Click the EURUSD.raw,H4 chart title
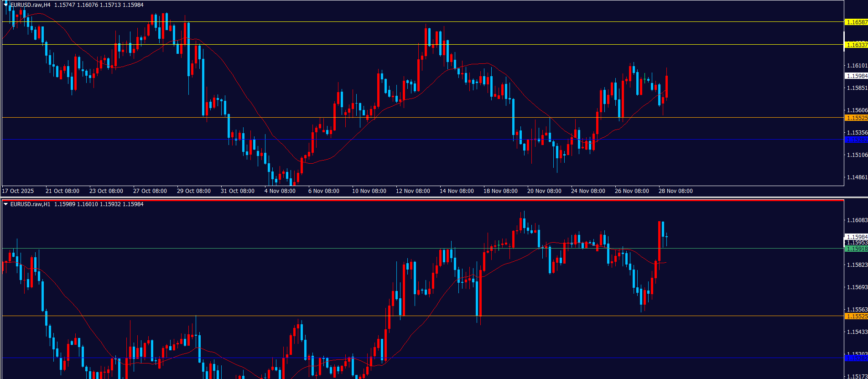This screenshot has height=379, width=868. [30, 5]
